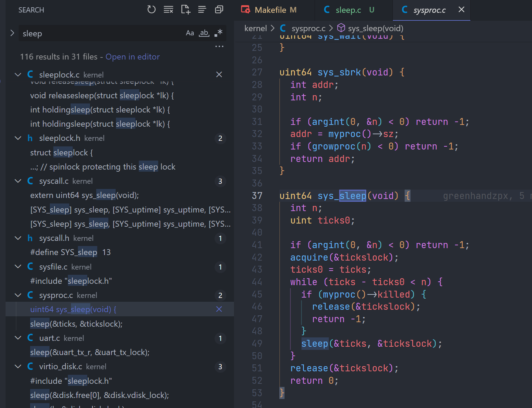Viewport: 532px width, 408px height.
Task: Toggle Use Regular Expression option
Action: 218,33
